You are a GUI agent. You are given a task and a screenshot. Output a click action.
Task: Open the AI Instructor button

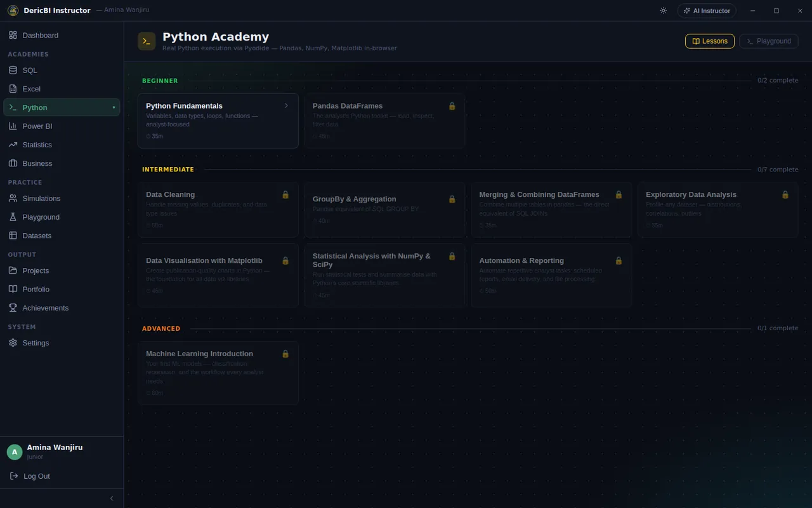point(707,11)
